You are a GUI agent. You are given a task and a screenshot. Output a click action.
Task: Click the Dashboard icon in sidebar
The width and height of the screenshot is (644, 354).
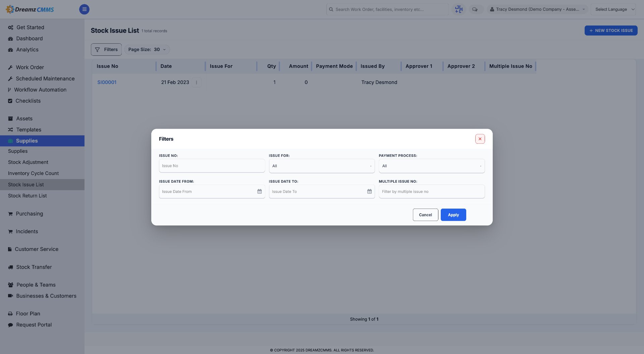pyautogui.click(x=10, y=39)
